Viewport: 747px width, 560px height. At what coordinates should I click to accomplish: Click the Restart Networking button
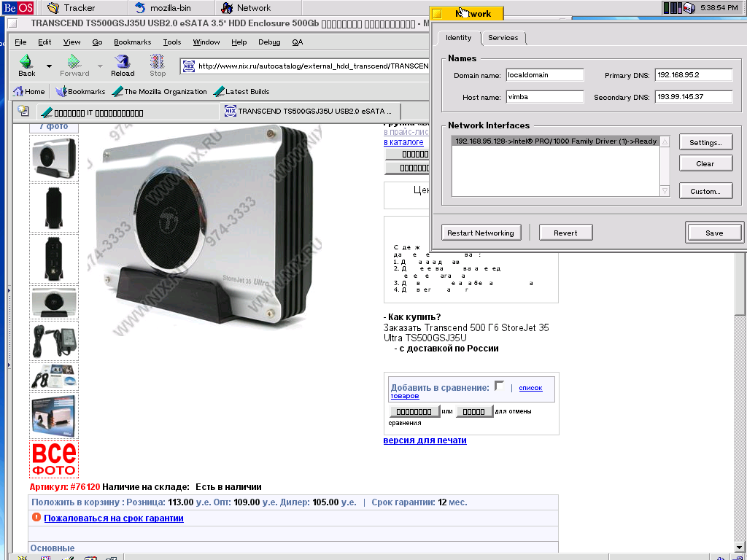point(481,233)
